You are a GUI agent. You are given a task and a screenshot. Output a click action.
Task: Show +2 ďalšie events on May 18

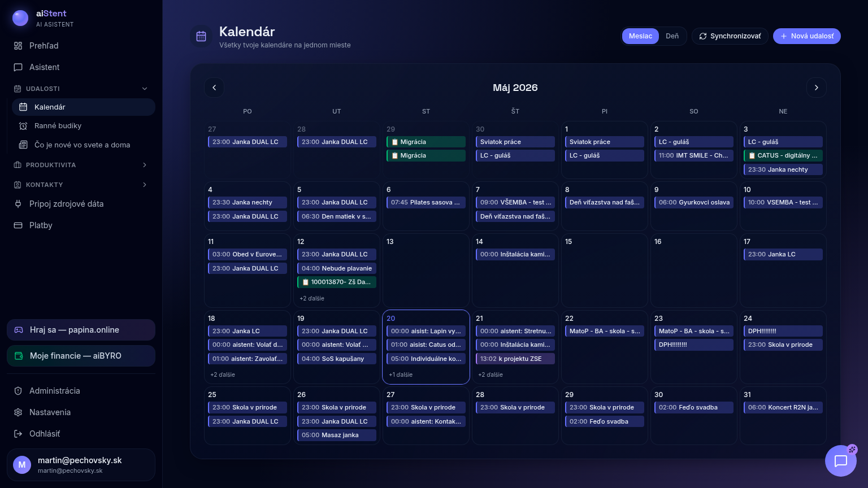223,374
